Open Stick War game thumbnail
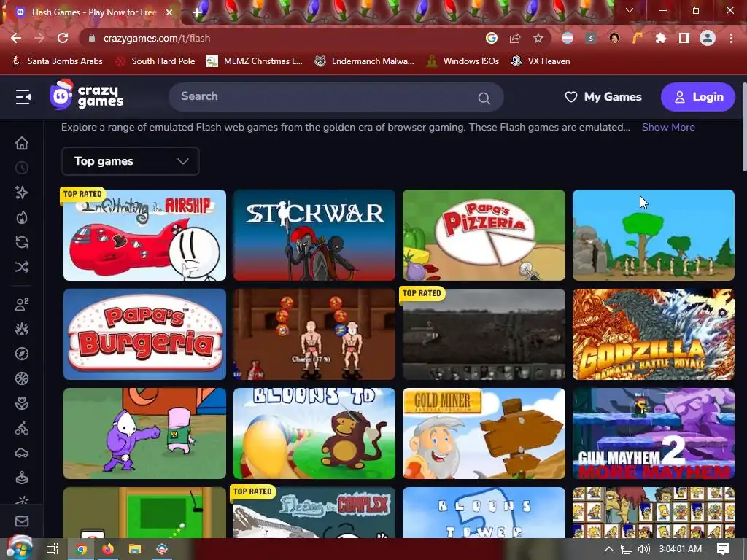 [x=314, y=236]
